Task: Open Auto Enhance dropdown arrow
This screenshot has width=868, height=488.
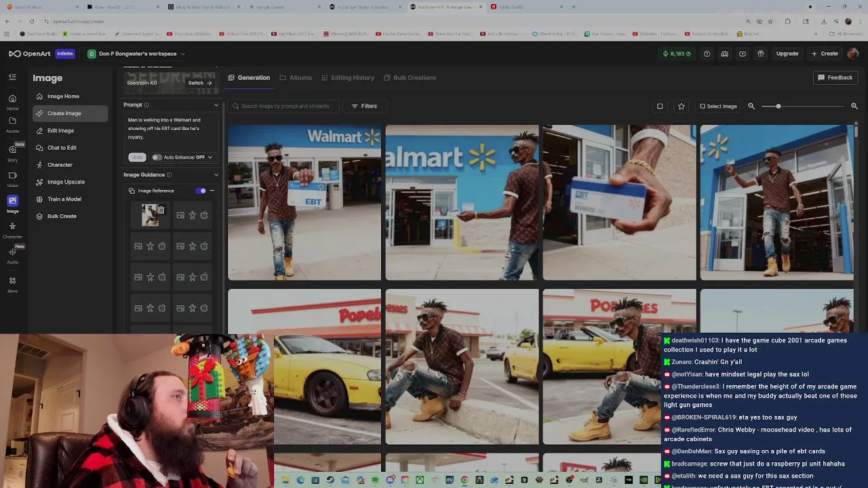Action: [210, 157]
